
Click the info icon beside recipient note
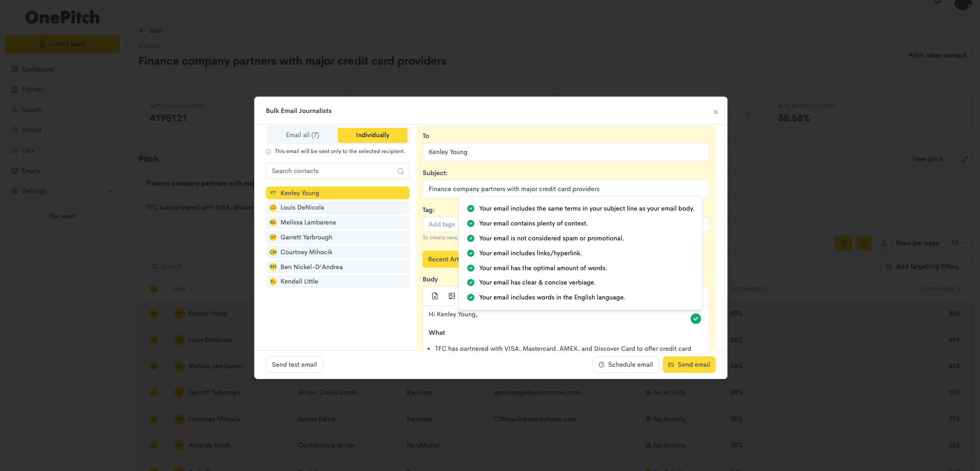[268, 152]
